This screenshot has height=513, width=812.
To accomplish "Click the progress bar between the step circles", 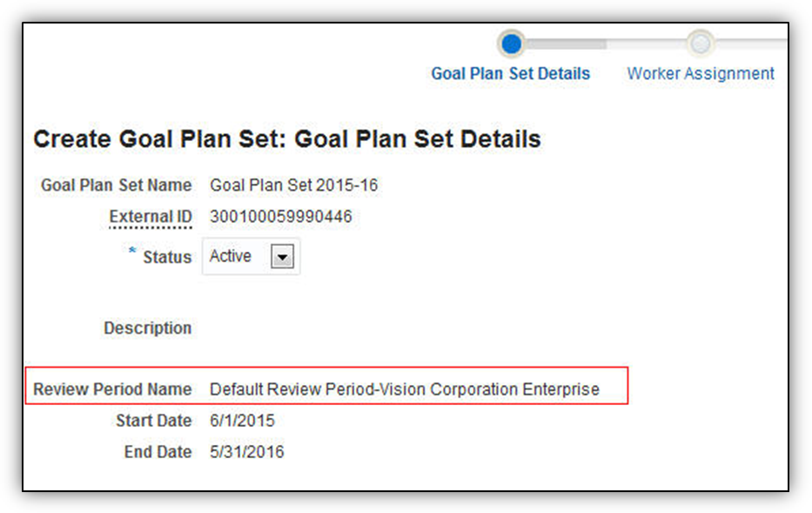I will (x=606, y=43).
